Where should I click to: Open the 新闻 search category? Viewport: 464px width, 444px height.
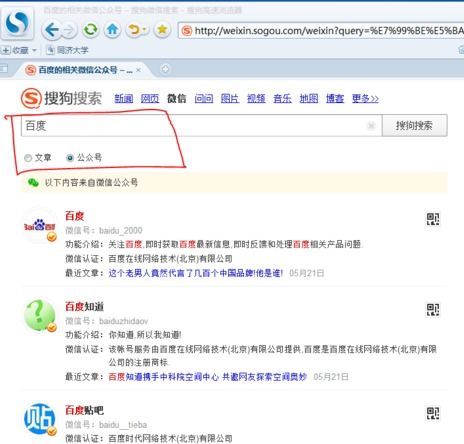click(x=124, y=98)
